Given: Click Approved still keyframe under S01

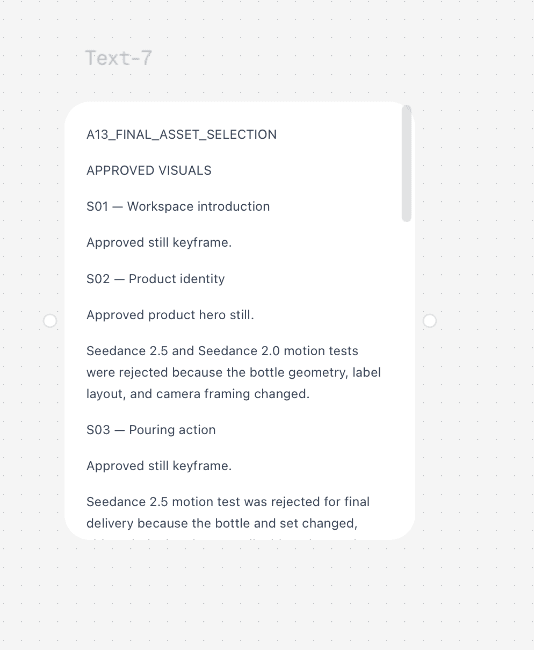Looking at the screenshot, I should (159, 243).
